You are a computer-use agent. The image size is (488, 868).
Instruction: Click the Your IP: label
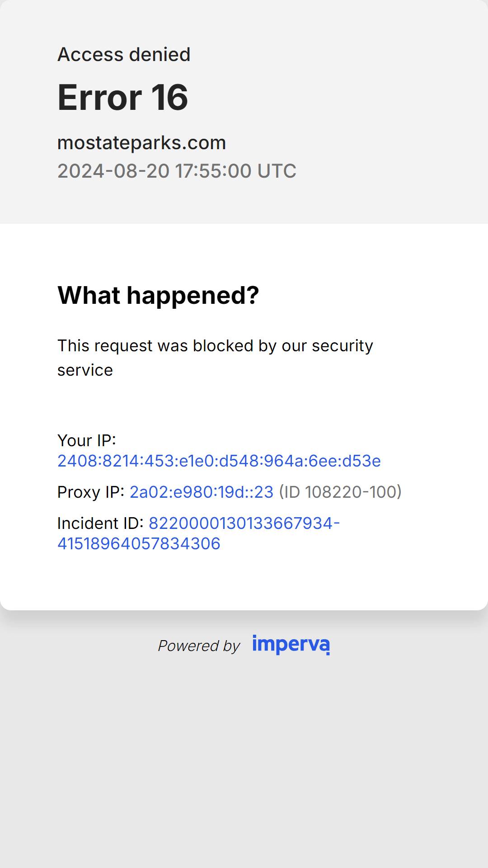[x=87, y=440]
